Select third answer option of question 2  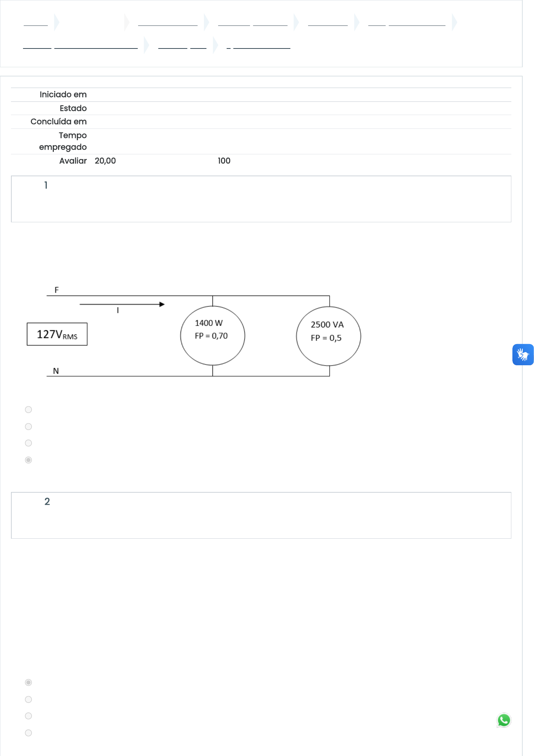29,716
